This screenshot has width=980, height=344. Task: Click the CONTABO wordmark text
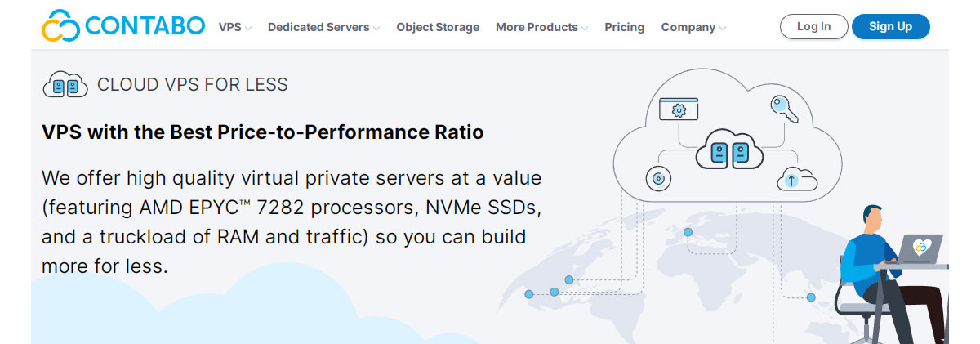(145, 26)
